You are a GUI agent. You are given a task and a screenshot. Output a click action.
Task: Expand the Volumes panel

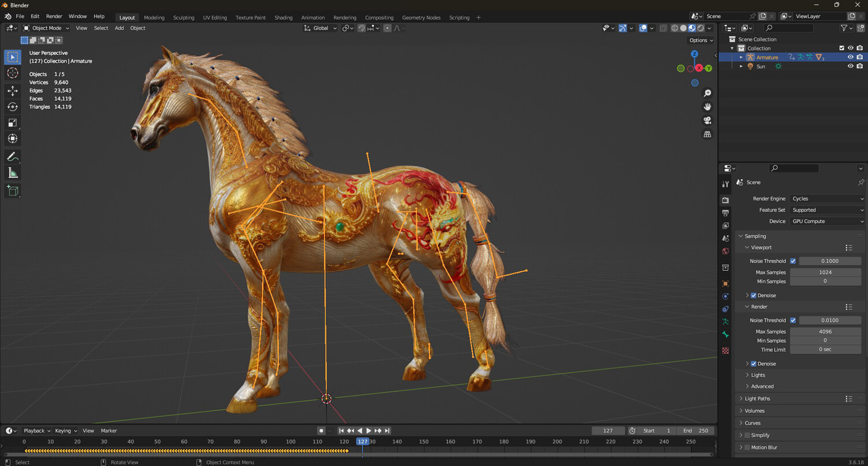[x=800, y=411]
